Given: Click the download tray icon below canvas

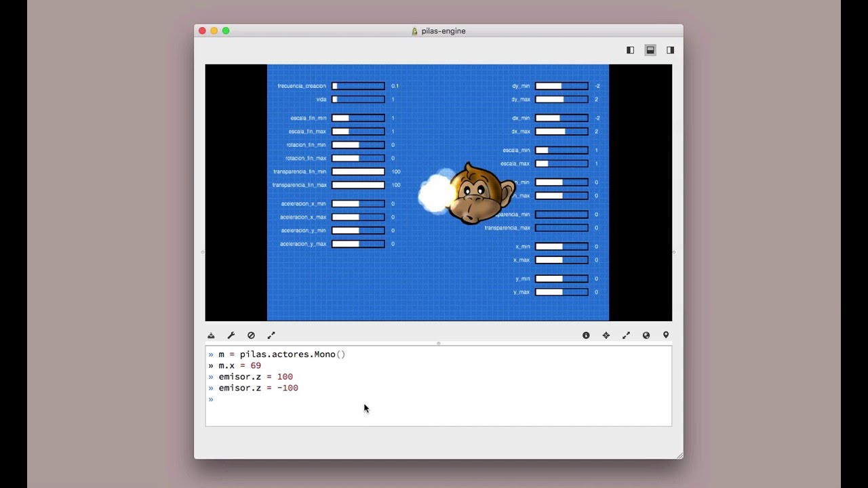Looking at the screenshot, I should click(211, 335).
